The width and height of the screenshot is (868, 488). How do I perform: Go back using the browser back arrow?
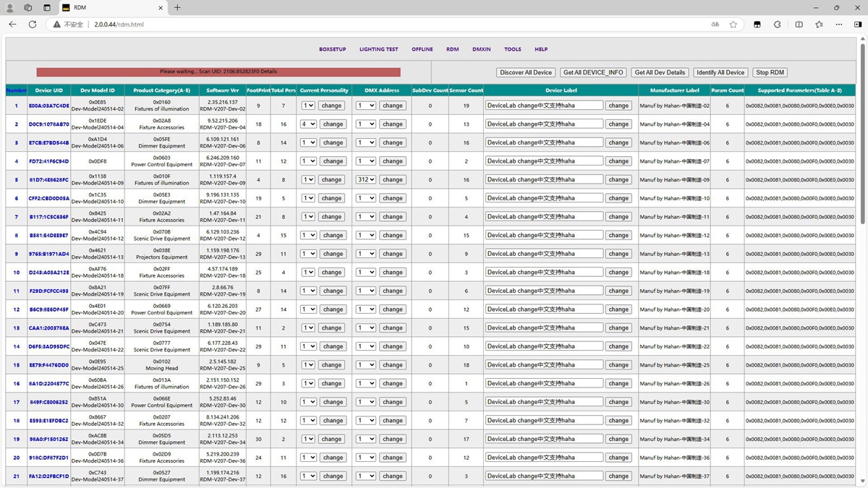tap(12, 24)
